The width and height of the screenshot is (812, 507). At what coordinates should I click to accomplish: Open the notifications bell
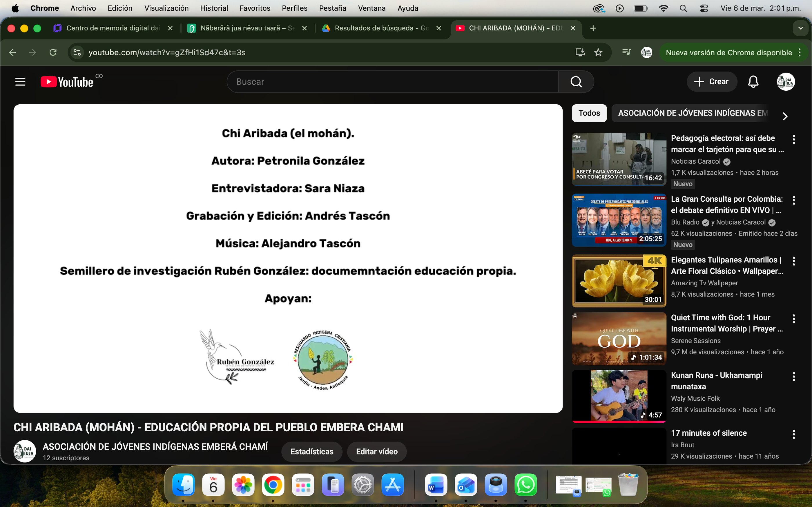[x=753, y=81]
